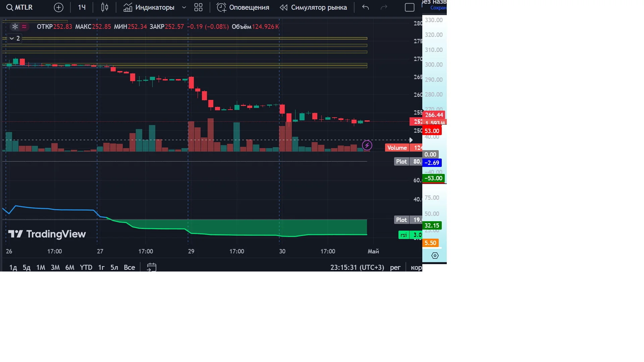The height and width of the screenshot is (362, 644).
Task: Change the 1Ч timeframe interval
Action: [82, 7]
